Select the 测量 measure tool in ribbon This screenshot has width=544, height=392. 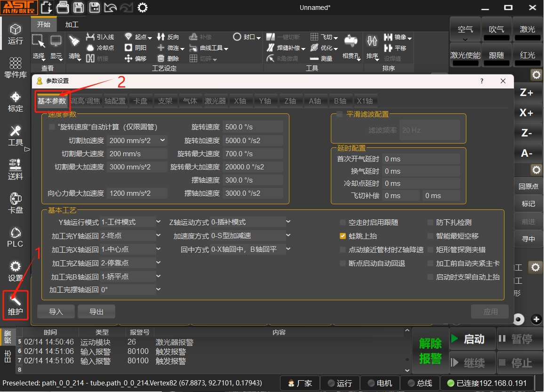[x=321, y=58]
